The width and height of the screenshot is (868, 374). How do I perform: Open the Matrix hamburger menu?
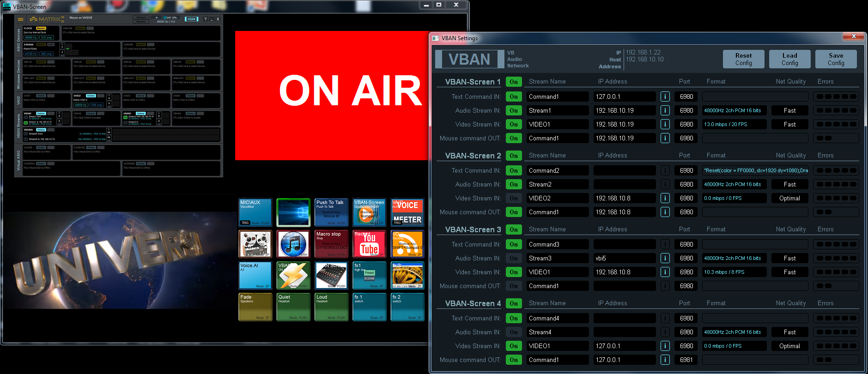(20, 19)
